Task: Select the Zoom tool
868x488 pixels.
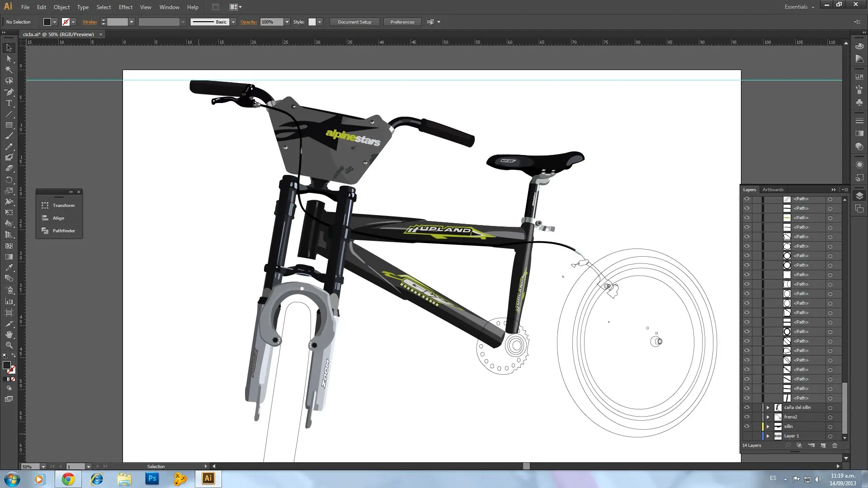Action: (9, 345)
